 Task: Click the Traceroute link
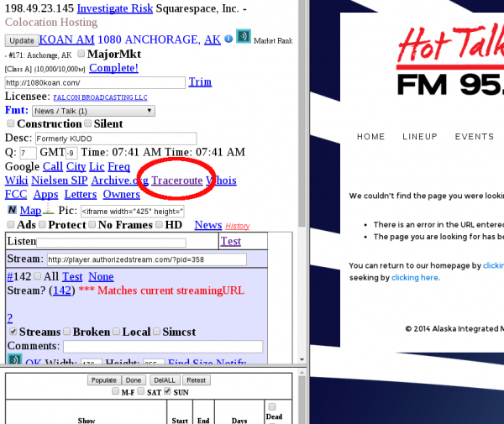(176, 181)
